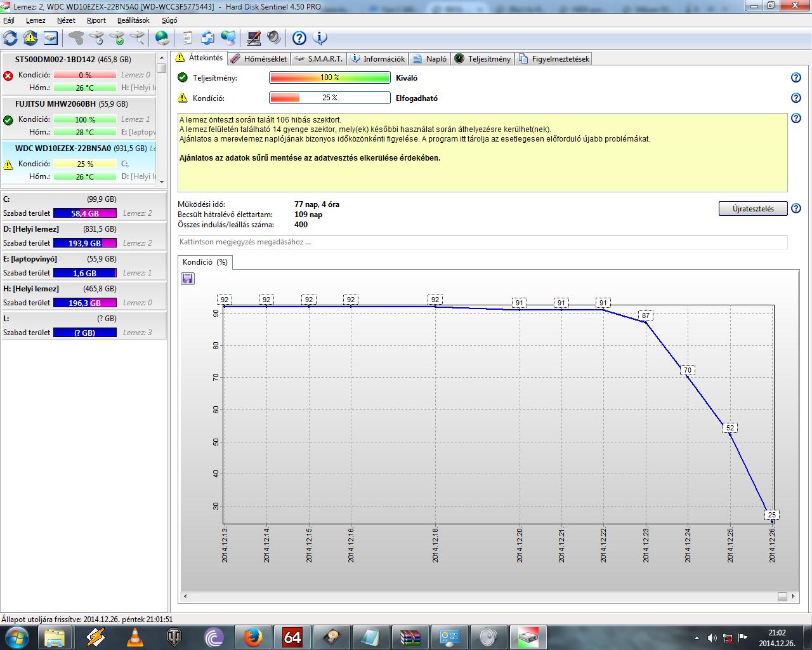Click the help icon next to Teljesítmény
Screen dimensions: 812x650
(796, 77)
